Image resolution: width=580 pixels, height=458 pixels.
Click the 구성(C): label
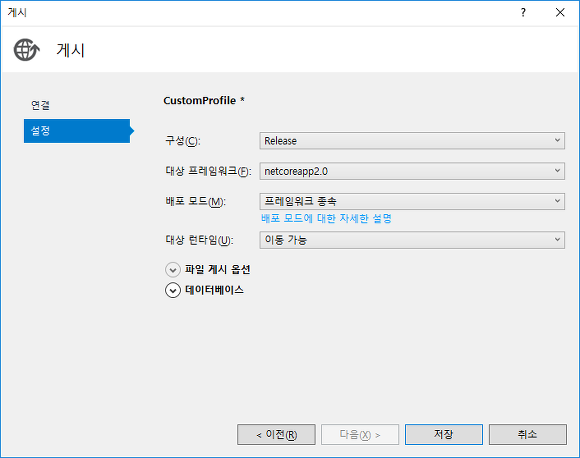(x=183, y=141)
